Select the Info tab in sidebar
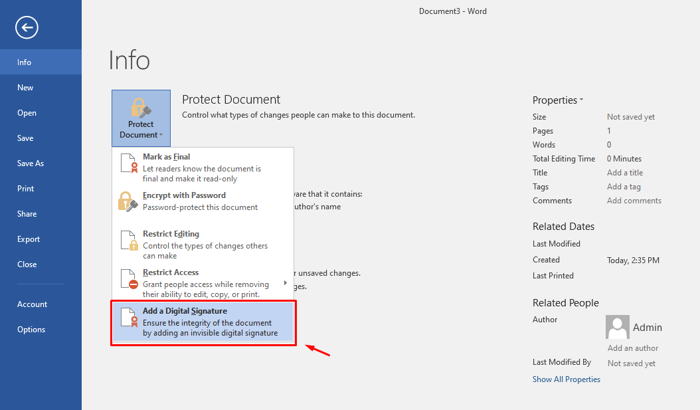Image resolution: width=700 pixels, height=410 pixels. [41, 62]
